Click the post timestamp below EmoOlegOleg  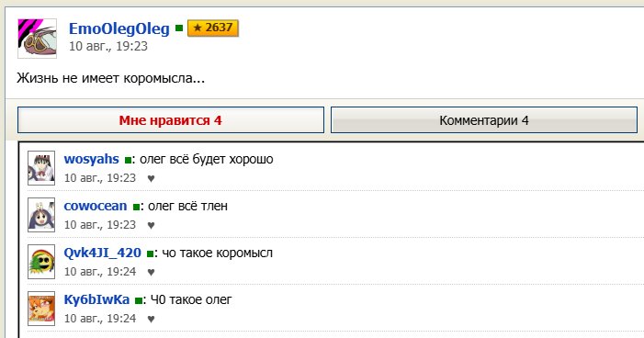[108, 46]
